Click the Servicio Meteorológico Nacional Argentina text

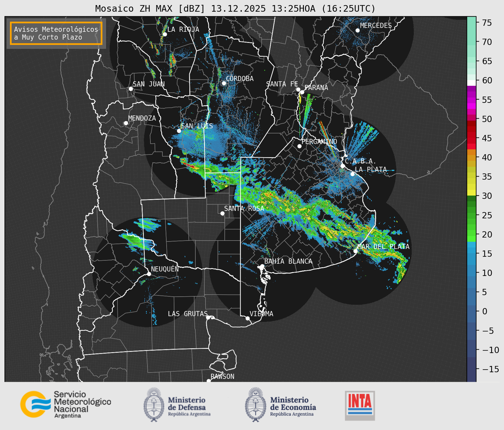[82, 405]
